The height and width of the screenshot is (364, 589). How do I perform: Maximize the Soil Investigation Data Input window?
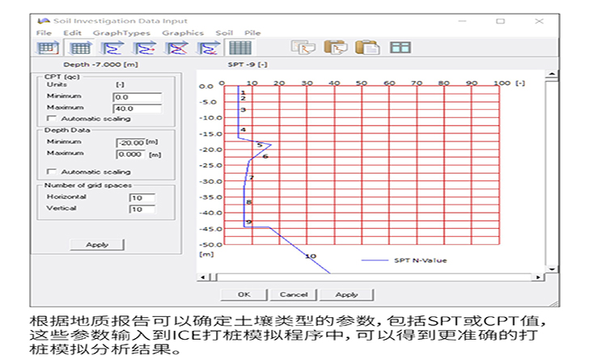click(x=500, y=21)
